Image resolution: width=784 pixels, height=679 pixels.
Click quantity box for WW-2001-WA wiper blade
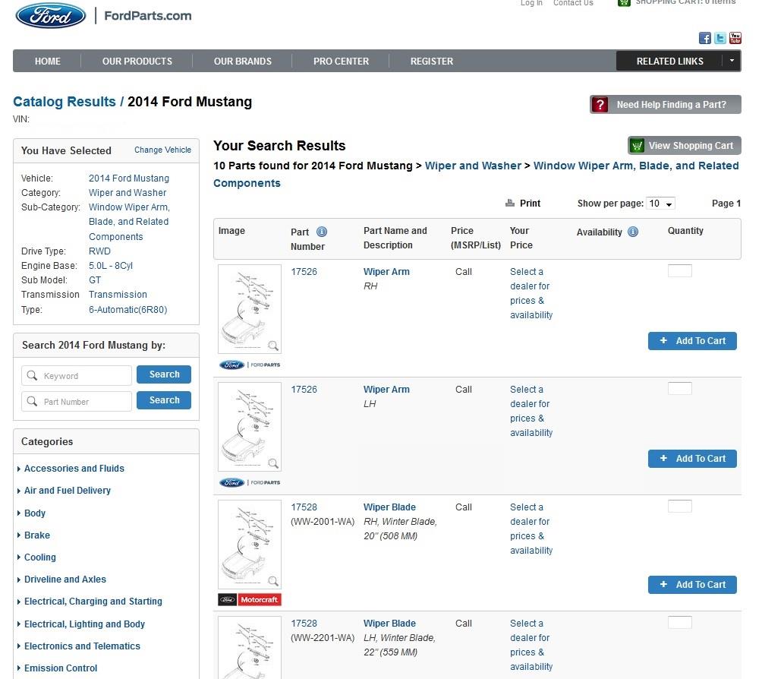click(x=680, y=506)
